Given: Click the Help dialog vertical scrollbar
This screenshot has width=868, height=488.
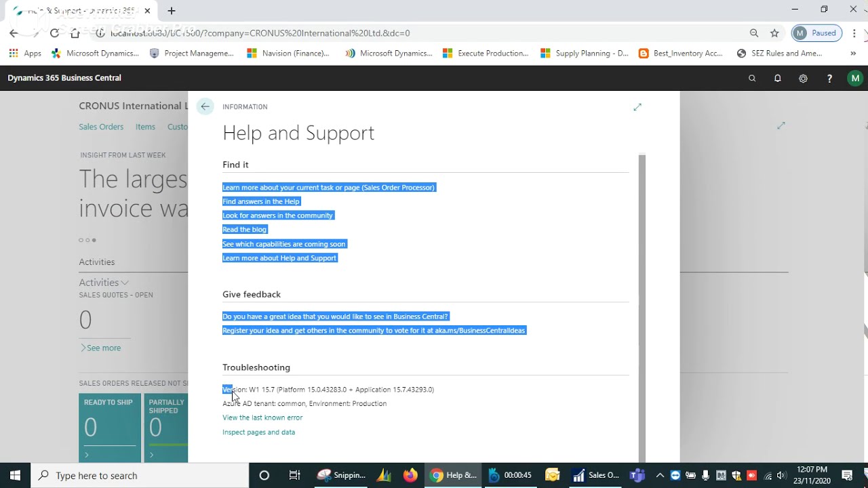Looking at the screenshot, I should (642, 308).
